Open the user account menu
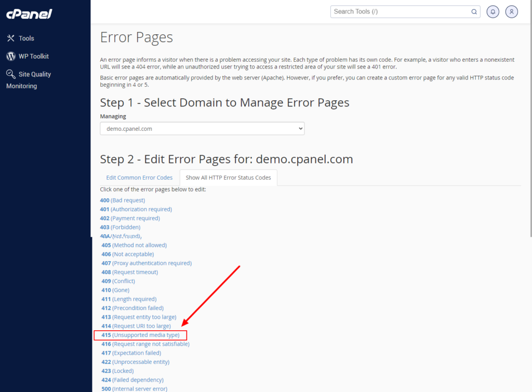Screen dimensions: 532x392 512,12
